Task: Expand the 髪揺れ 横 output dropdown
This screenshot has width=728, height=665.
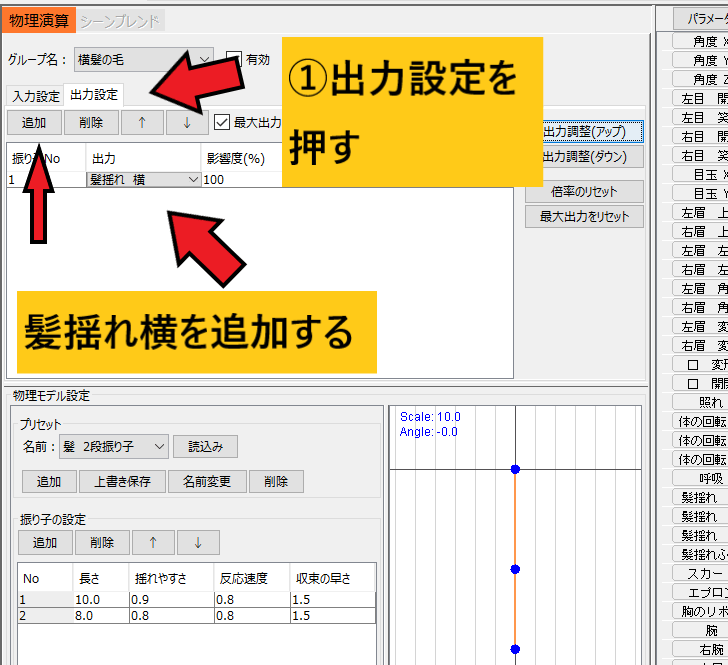Action: tap(193, 180)
